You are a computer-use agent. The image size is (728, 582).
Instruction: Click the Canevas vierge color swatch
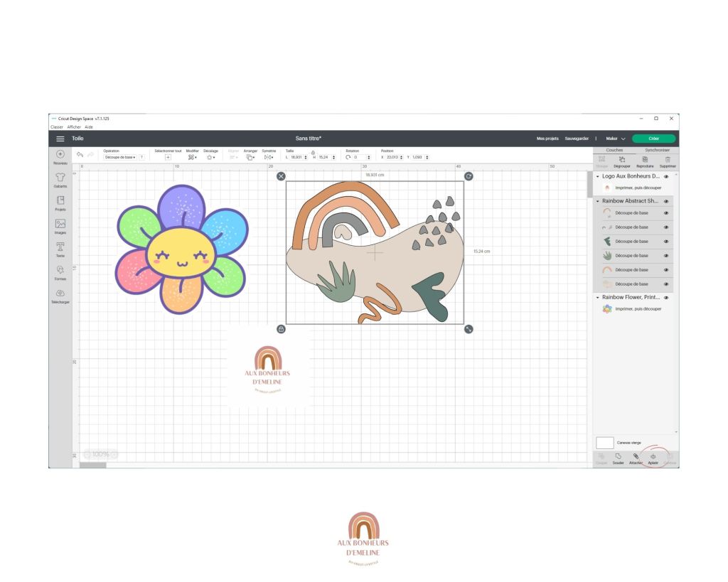point(604,442)
